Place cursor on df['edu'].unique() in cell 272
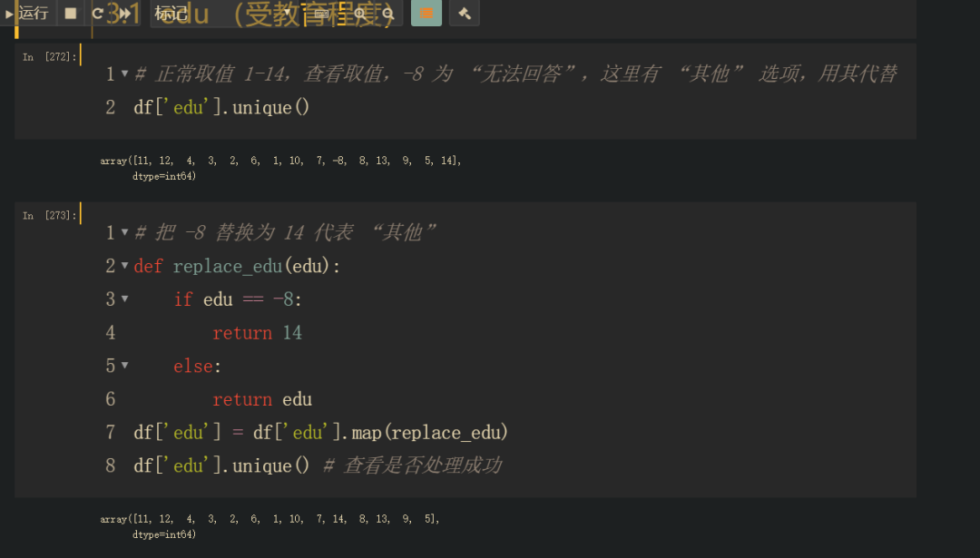Screen dimensions: 980x558 coord(221,107)
